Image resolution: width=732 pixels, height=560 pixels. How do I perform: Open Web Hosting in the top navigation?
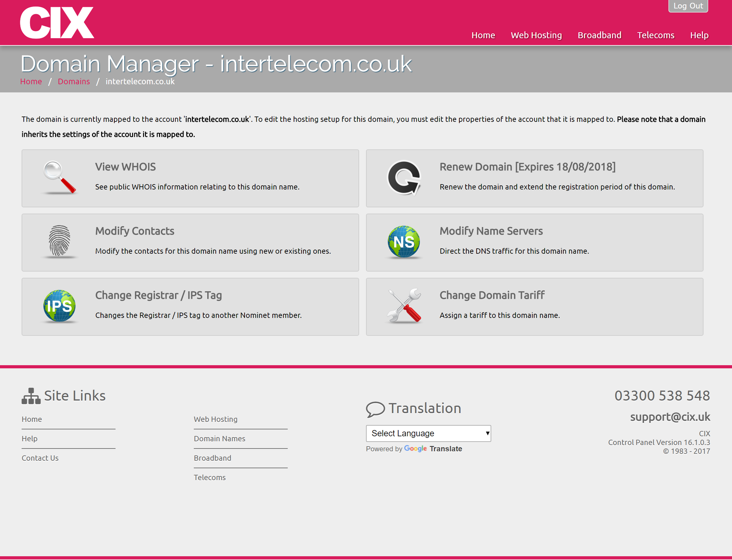(x=536, y=35)
